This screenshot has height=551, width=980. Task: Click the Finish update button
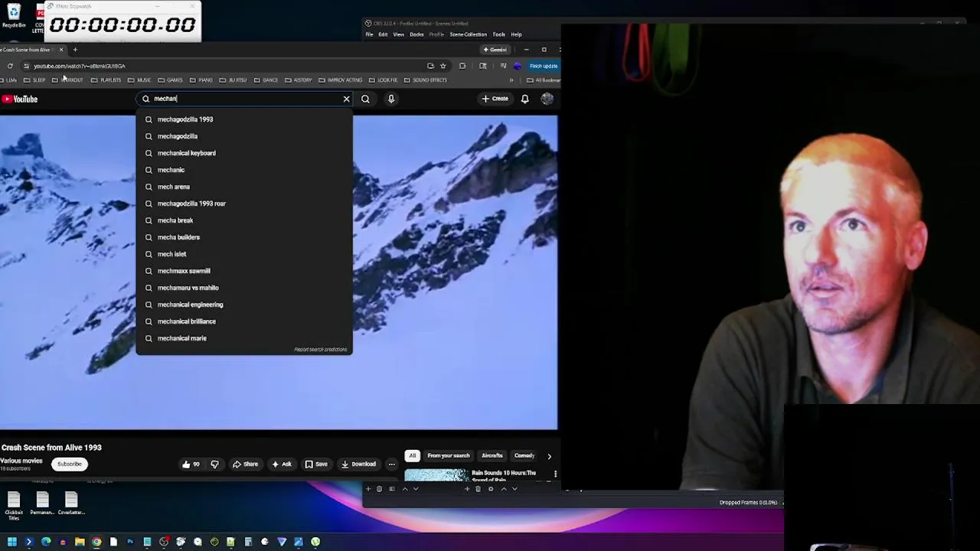point(544,66)
